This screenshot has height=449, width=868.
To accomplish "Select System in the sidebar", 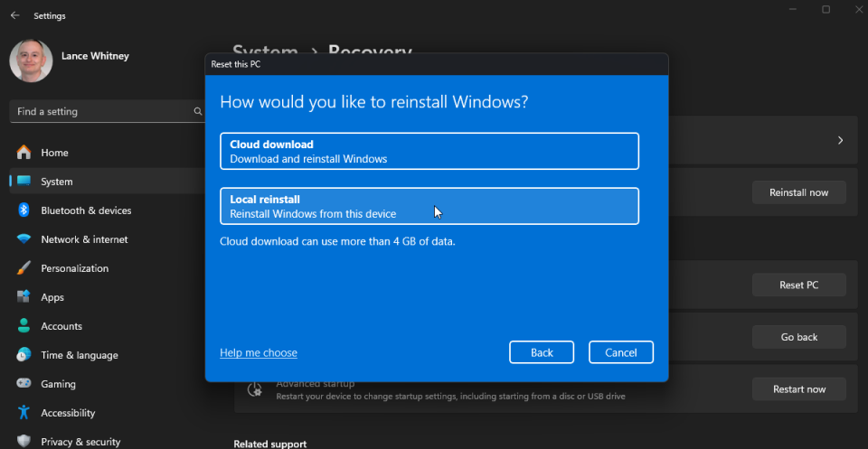I will 56,181.
